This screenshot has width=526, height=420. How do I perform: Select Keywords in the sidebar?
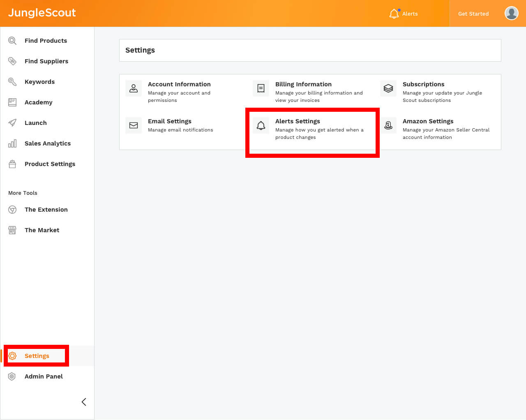tap(39, 82)
